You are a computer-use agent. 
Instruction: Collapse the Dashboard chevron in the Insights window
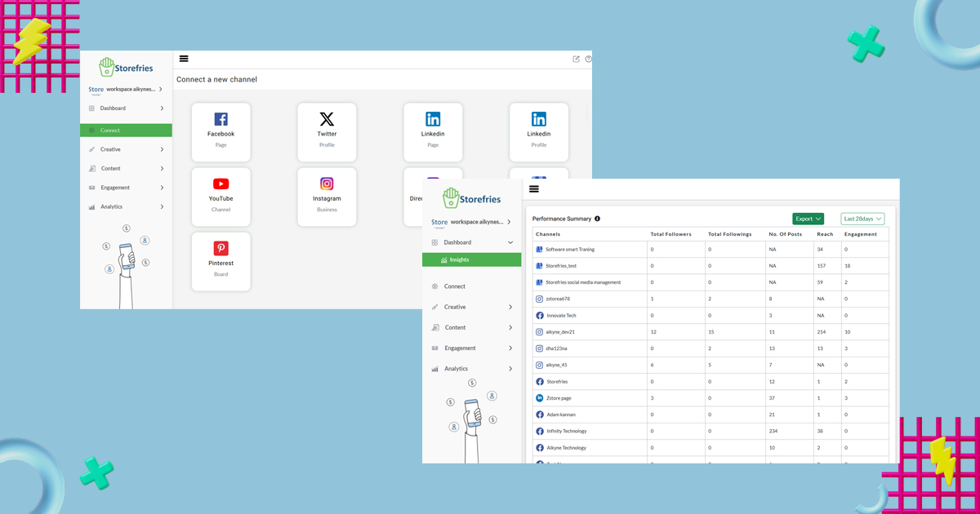tap(510, 242)
